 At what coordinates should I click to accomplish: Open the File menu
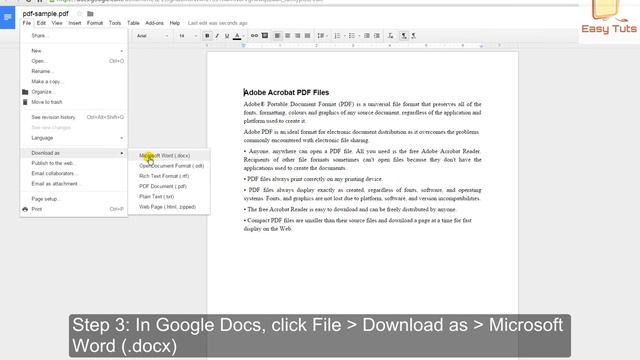(x=27, y=23)
